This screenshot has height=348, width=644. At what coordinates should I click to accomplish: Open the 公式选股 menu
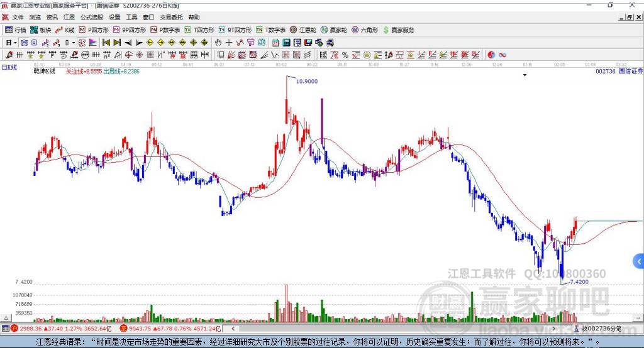pyautogui.click(x=92, y=17)
